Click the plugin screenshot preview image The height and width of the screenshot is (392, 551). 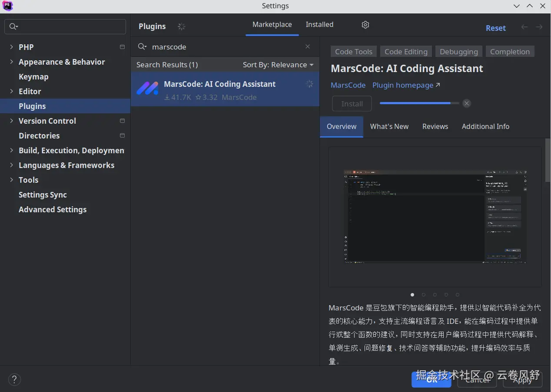(x=435, y=217)
